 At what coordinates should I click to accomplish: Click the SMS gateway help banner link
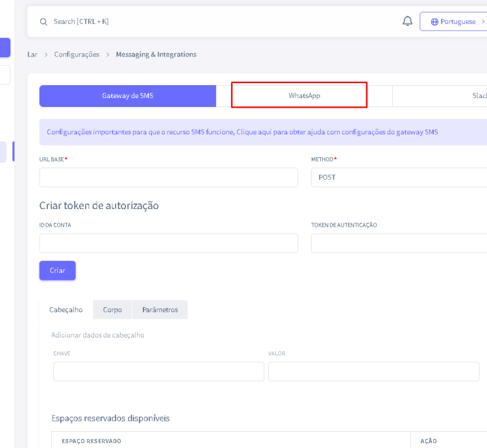click(242, 132)
